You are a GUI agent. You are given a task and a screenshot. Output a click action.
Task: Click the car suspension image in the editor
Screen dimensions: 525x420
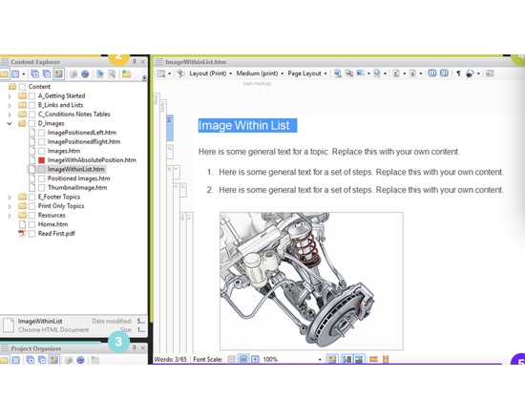[311, 281]
